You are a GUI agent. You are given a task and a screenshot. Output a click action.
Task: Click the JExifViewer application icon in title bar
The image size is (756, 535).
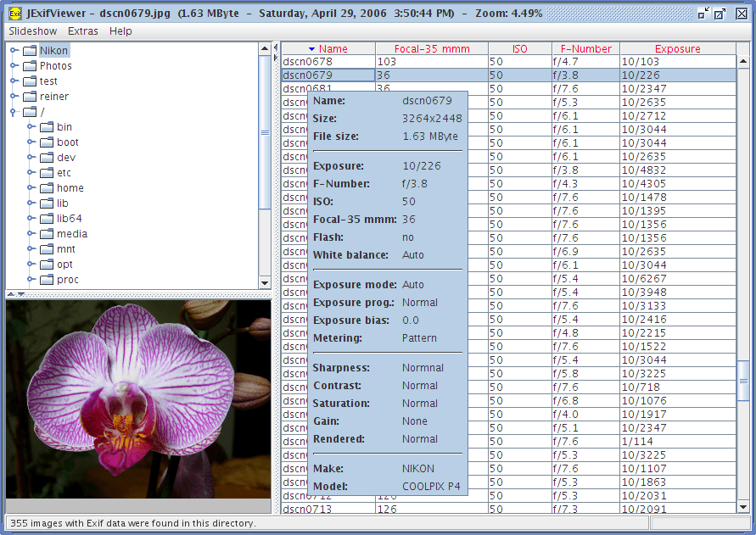(14, 14)
